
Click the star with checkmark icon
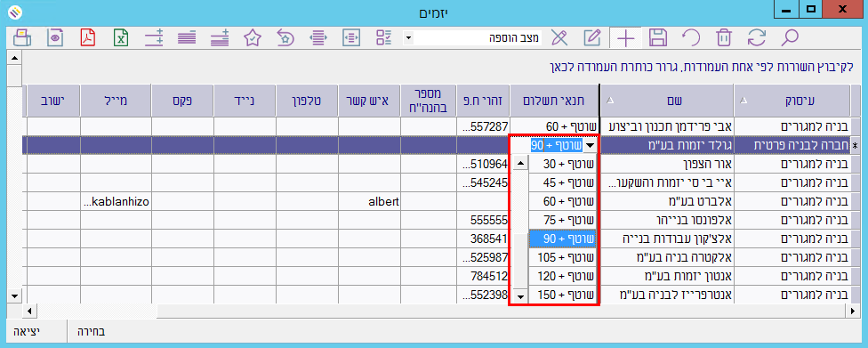(253, 37)
